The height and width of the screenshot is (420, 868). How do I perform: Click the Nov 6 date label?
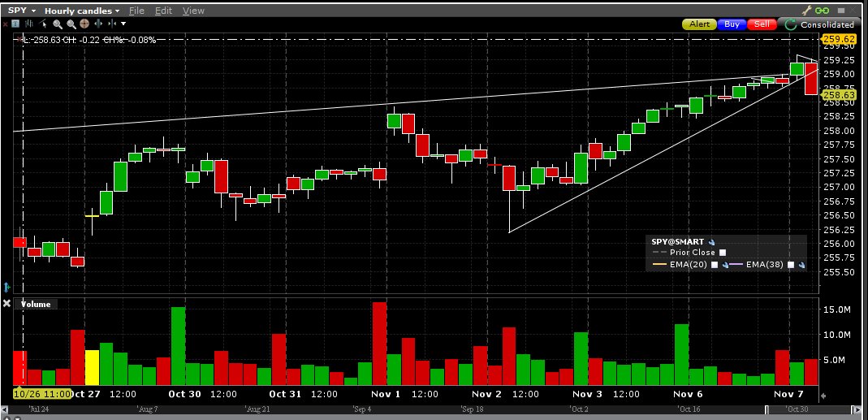tap(688, 394)
